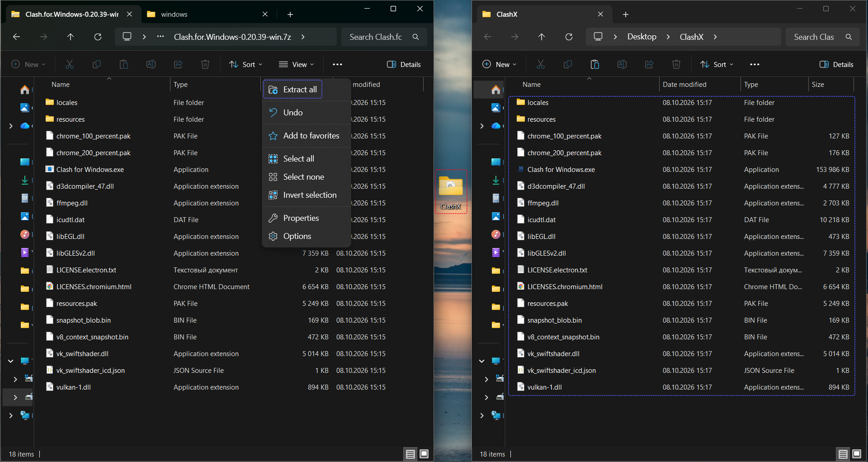Switch ClashX window to details list view
The image size is (868, 462).
(843, 454)
